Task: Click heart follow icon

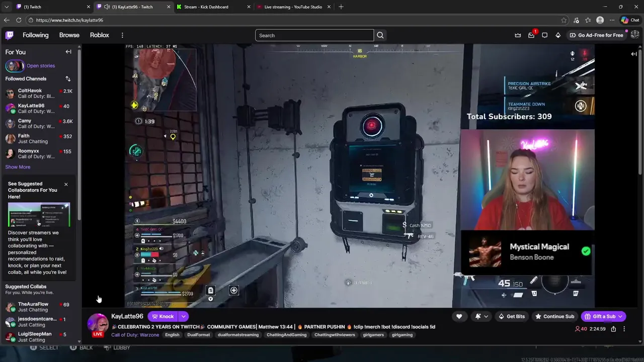Action: pos(459,316)
